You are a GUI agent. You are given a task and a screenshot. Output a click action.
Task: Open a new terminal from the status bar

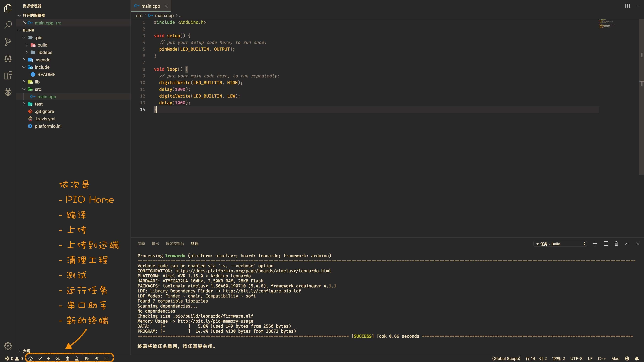[x=106, y=358]
